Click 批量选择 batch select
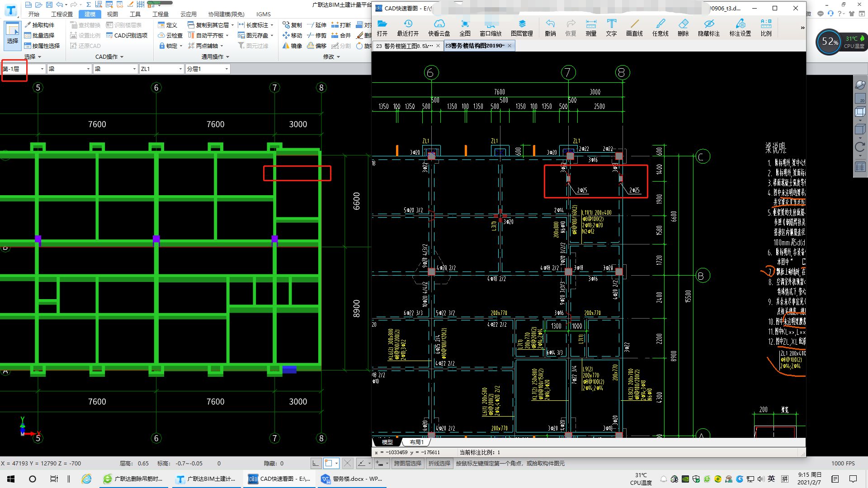The width and height of the screenshot is (868, 488). 39,35
